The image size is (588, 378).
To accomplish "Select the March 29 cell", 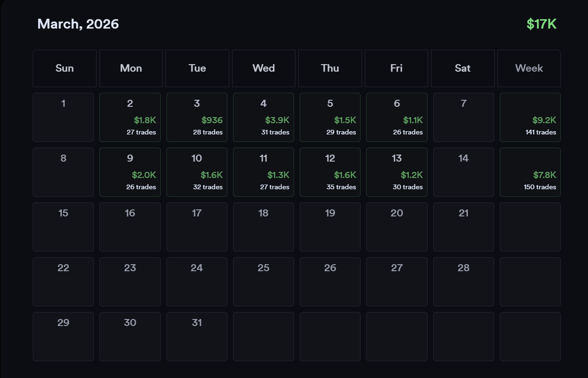I will click(63, 337).
